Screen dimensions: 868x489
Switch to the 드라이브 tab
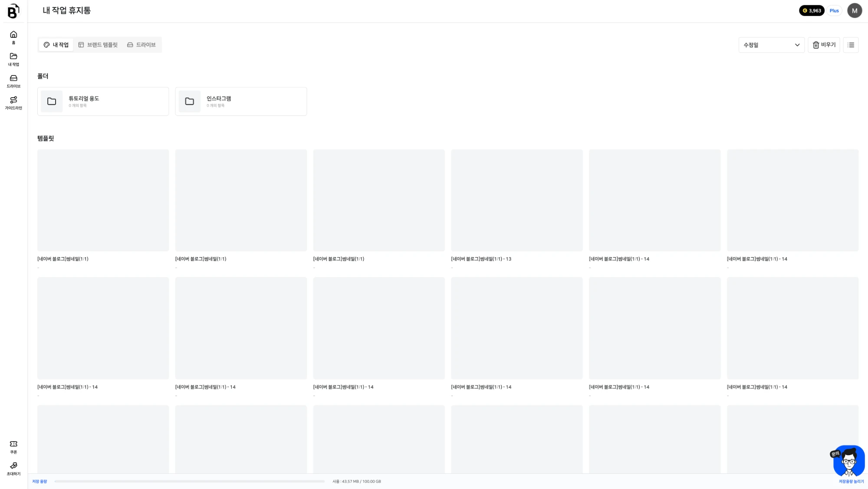tap(141, 45)
